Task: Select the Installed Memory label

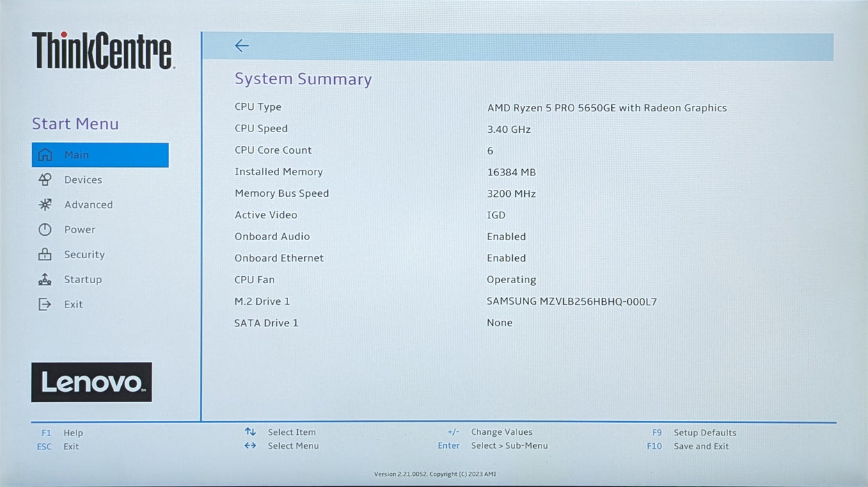Action: (x=278, y=172)
